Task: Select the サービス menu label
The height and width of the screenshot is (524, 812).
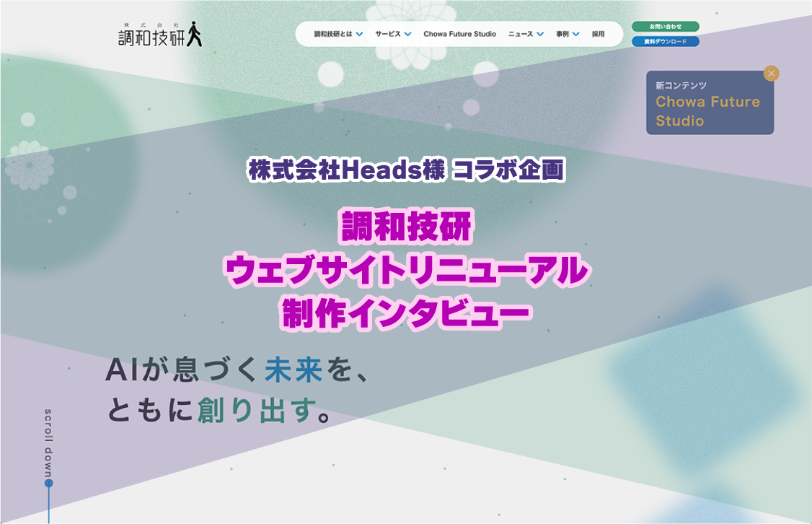Action: tap(388, 34)
